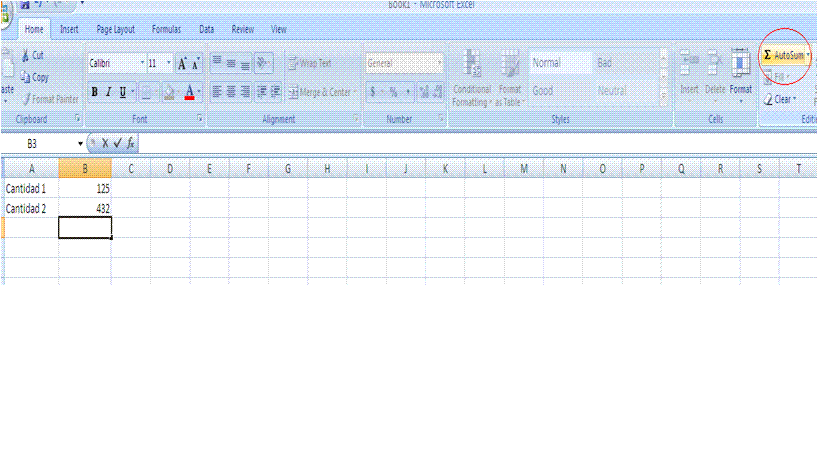This screenshot has height=450, width=818.
Task: Open the text Orientation tool
Action: pos(263,63)
